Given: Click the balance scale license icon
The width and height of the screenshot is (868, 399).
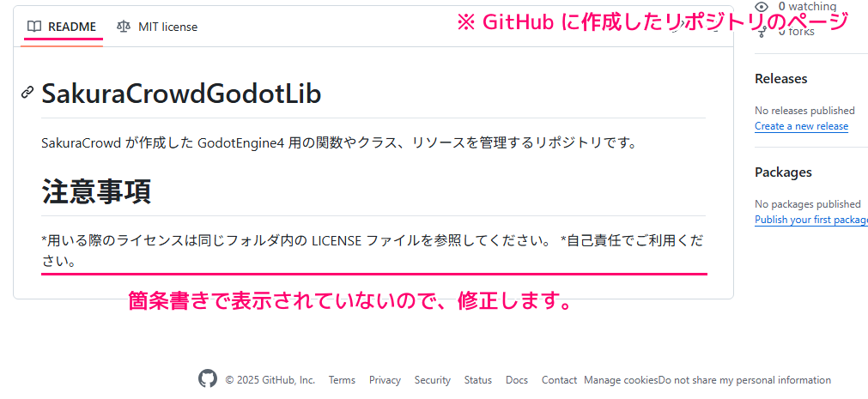Looking at the screenshot, I should (x=124, y=27).
